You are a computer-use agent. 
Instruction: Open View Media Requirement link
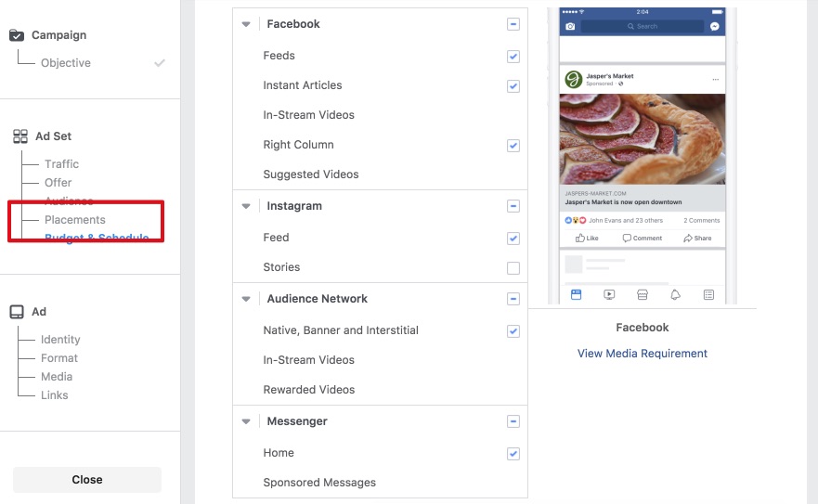click(643, 354)
